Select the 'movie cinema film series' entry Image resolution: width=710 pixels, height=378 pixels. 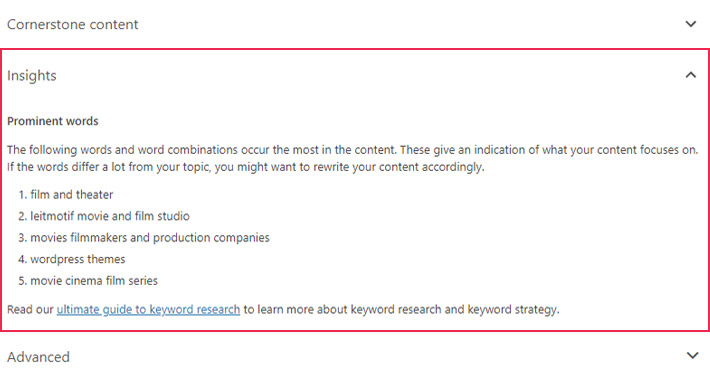click(x=94, y=281)
